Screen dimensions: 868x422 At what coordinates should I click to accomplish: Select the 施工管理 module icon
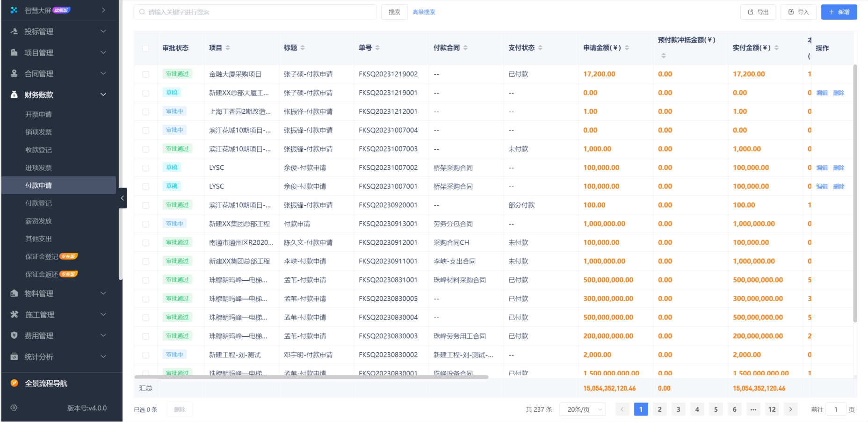tap(14, 314)
